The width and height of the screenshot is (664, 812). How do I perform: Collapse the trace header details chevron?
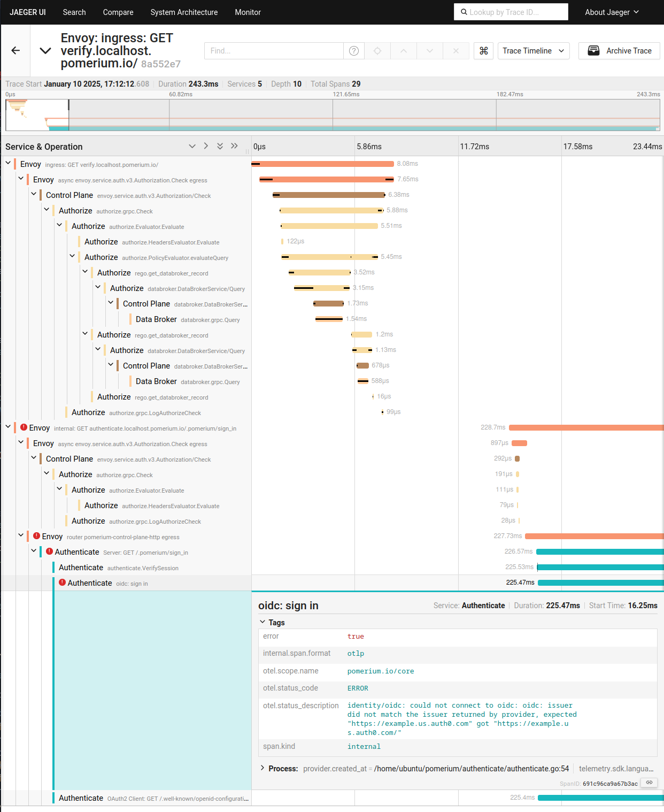[x=45, y=51]
